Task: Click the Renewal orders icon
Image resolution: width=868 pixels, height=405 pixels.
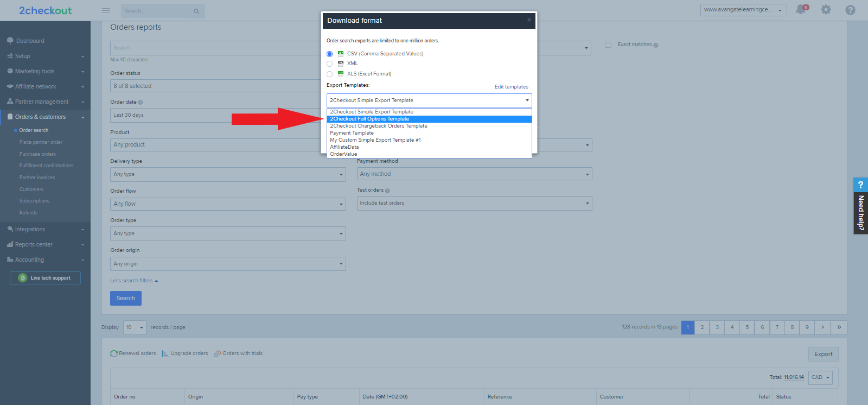Action: coord(114,353)
